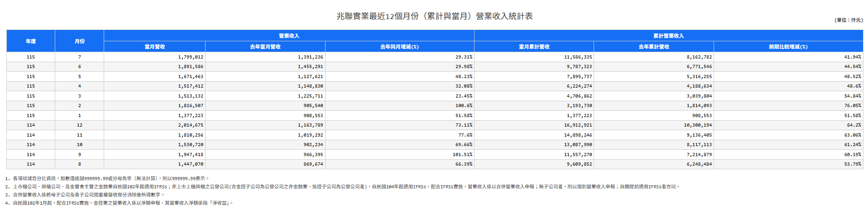Select the 累計營業收入 group header
This screenshot has width=868, height=211.
668,35
